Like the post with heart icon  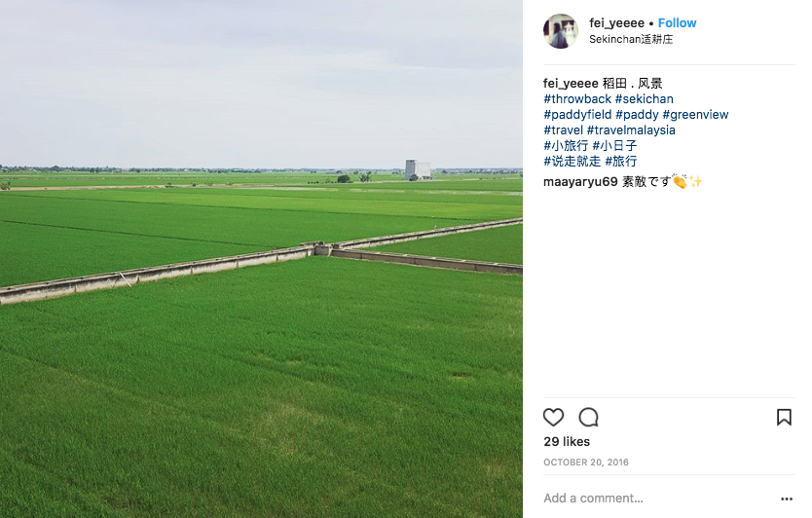(x=553, y=417)
